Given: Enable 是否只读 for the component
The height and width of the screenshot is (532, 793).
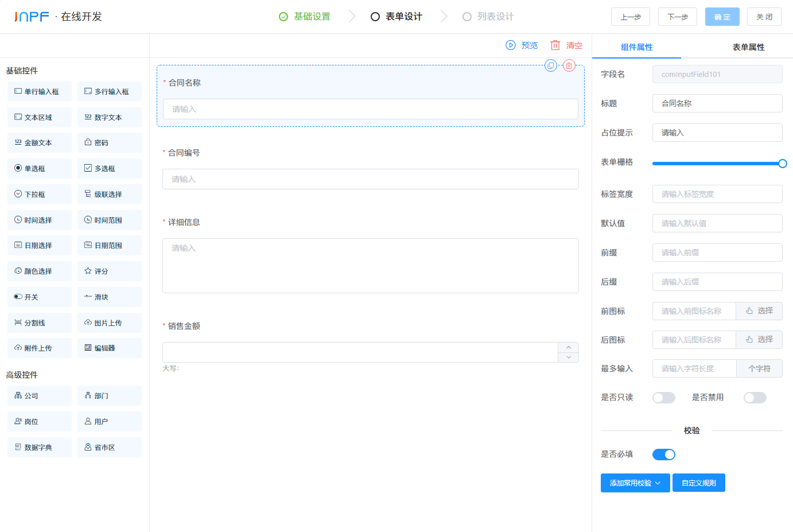Looking at the screenshot, I should [663, 397].
